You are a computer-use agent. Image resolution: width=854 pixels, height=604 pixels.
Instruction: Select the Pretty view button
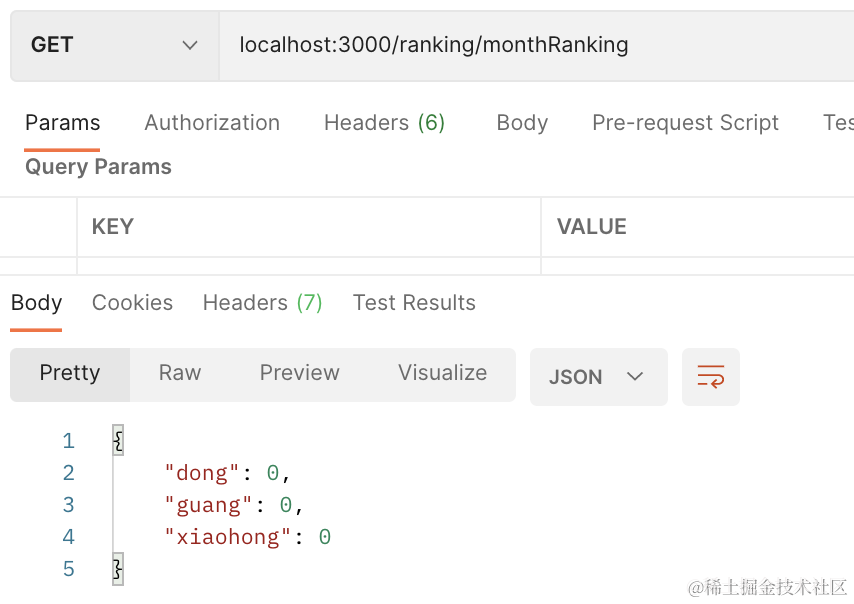(x=70, y=373)
